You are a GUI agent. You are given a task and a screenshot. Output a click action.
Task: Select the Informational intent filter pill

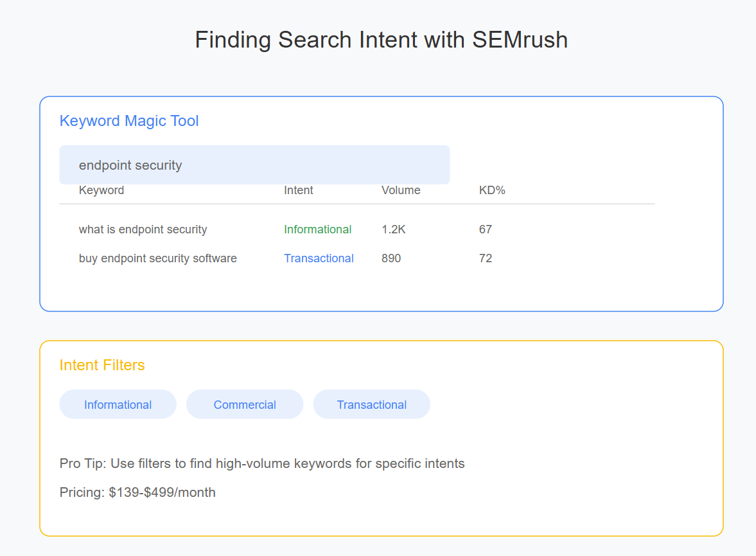[x=118, y=404]
